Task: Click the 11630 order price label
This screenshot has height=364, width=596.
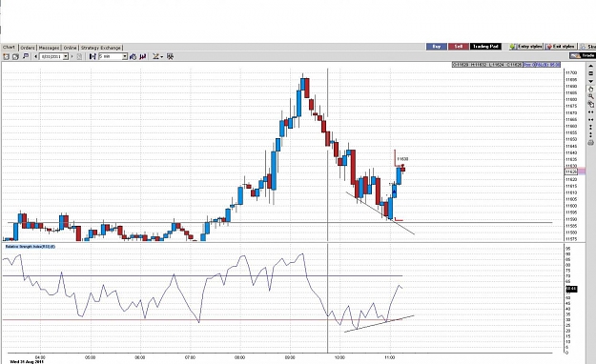Action: click(402, 159)
